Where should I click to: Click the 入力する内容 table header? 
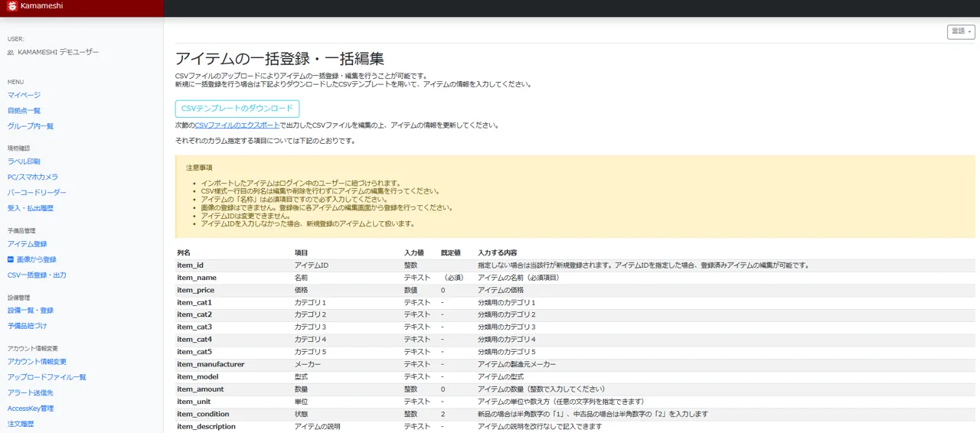click(x=498, y=252)
